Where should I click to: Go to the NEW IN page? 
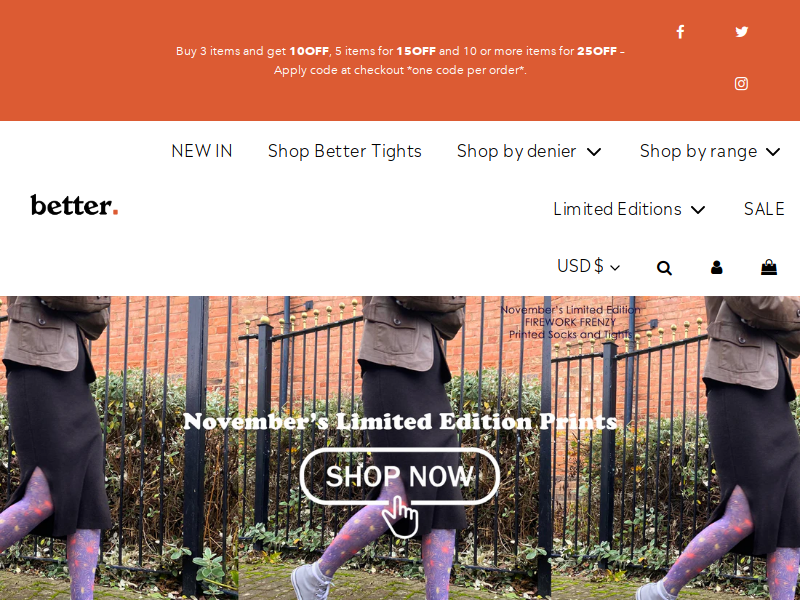pos(202,151)
